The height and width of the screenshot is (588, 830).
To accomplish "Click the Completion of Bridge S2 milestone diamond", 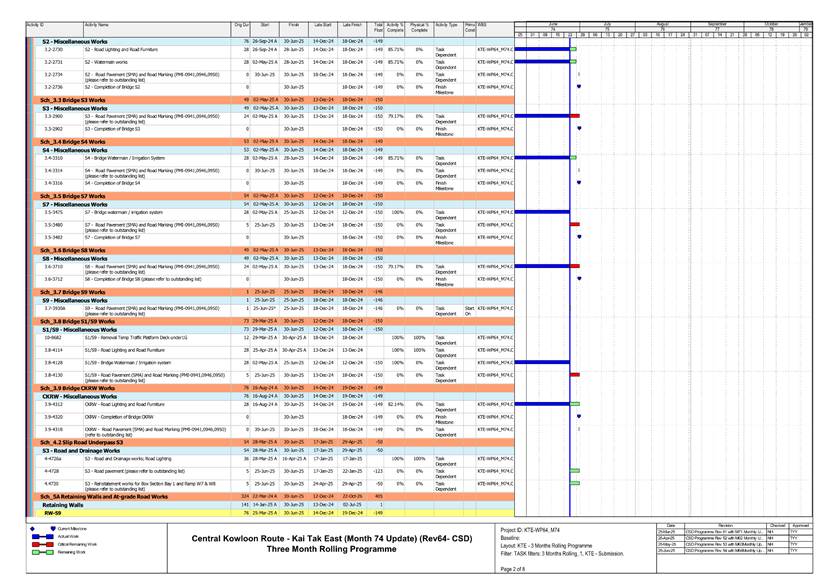I will pyautogui.click(x=579, y=87).
